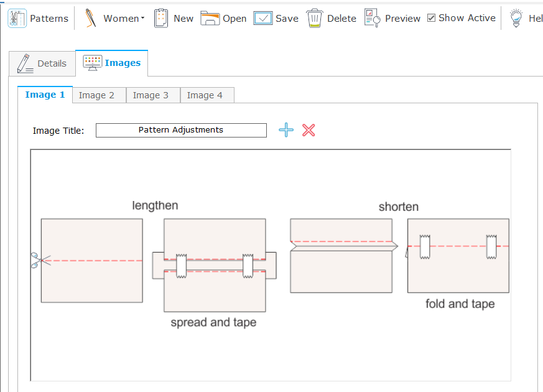Click the Help lightbulb icon

point(516,18)
